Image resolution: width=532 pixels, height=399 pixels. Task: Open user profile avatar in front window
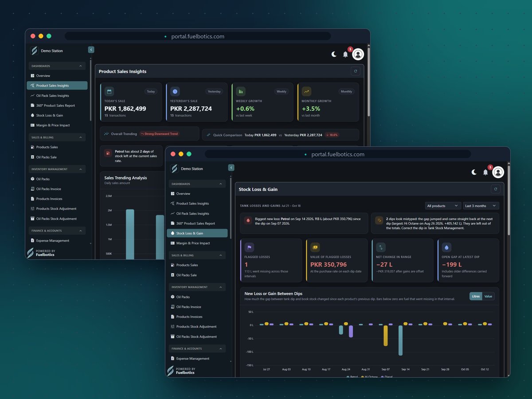[498, 172]
